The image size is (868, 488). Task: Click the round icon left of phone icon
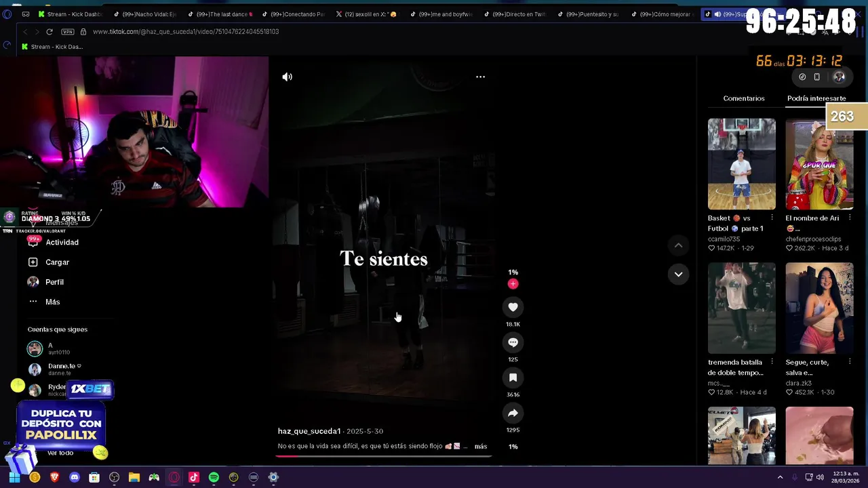[802, 77]
